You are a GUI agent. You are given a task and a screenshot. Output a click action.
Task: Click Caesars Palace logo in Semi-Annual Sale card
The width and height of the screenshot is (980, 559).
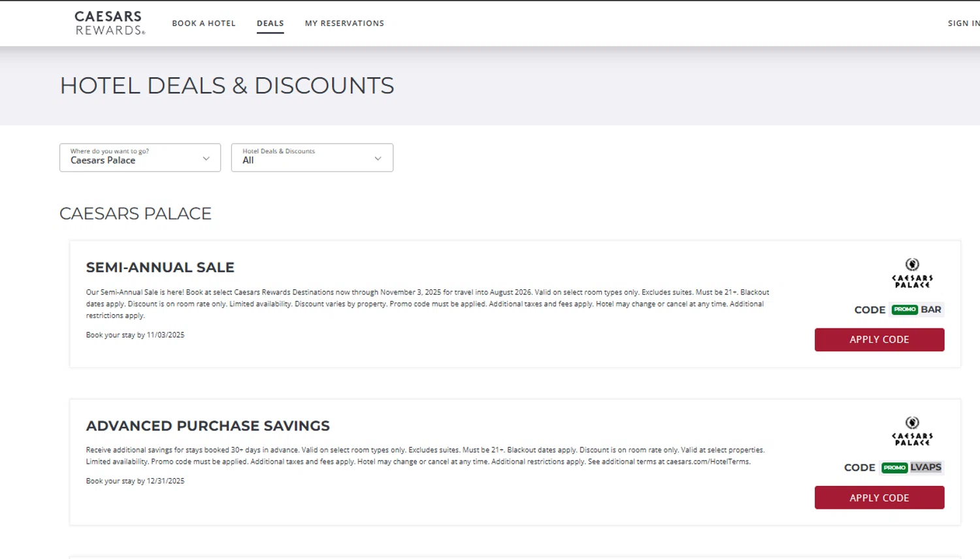(x=912, y=273)
